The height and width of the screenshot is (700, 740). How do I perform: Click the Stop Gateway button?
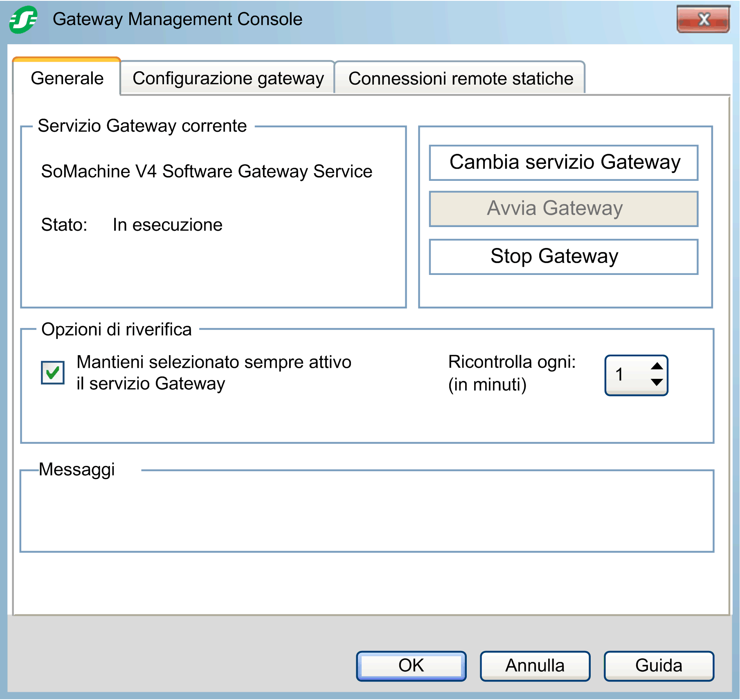[x=563, y=257]
